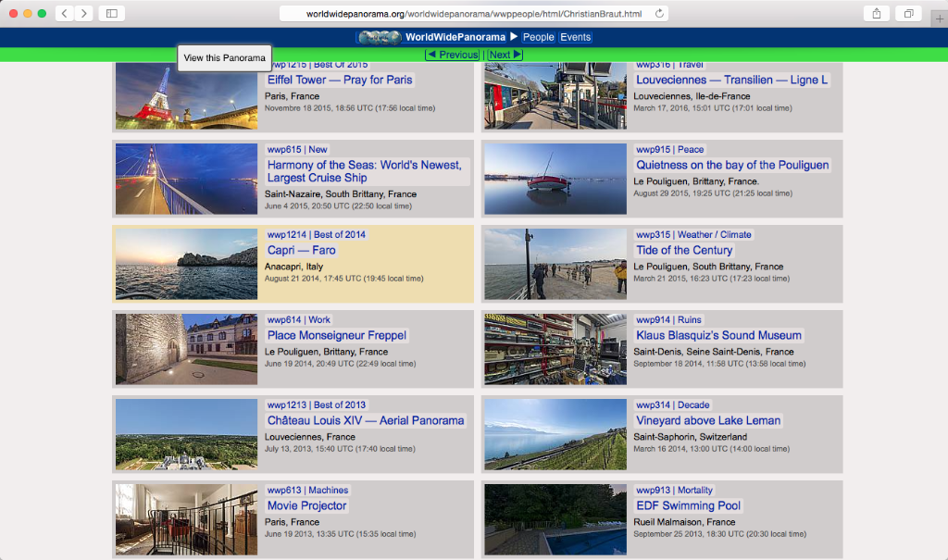Open Eiffel Tower — Pray for Paris link
Image resolution: width=948 pixels, height=560 pixels.
coord(339,80)
